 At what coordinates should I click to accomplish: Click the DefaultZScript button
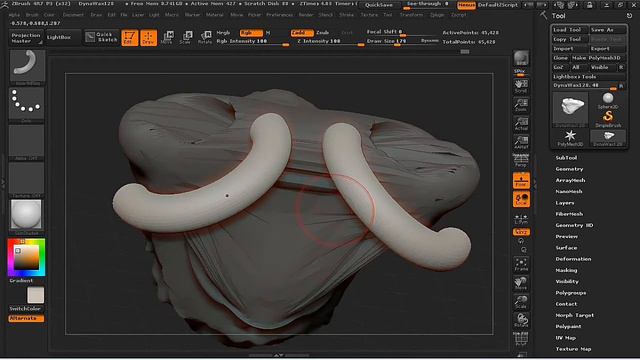[498, 5]
